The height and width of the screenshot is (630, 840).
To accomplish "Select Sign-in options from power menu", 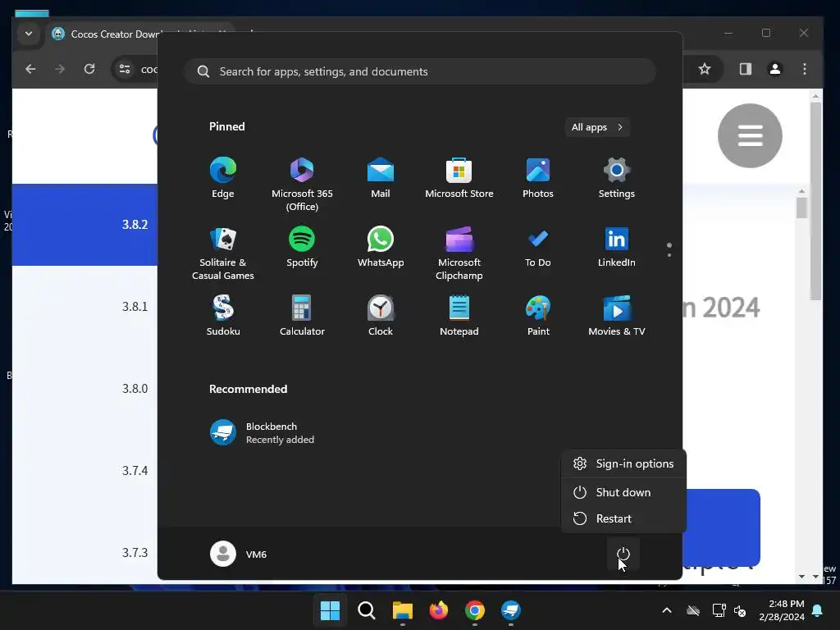I will coord(623,464).
